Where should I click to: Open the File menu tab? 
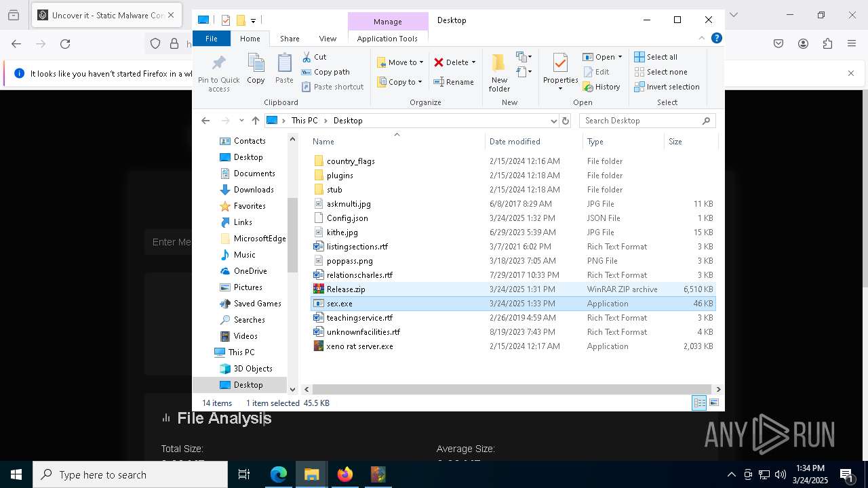click(212, 39)
